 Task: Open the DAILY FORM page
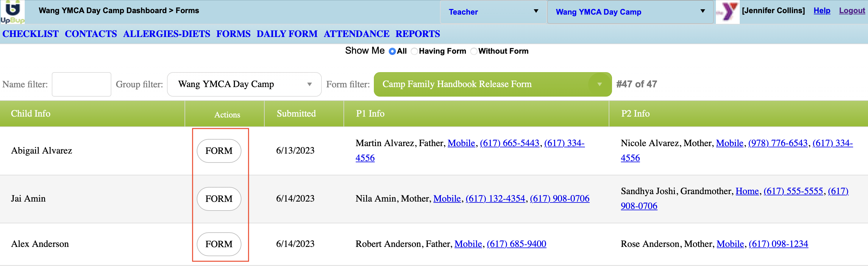[287, 34]
